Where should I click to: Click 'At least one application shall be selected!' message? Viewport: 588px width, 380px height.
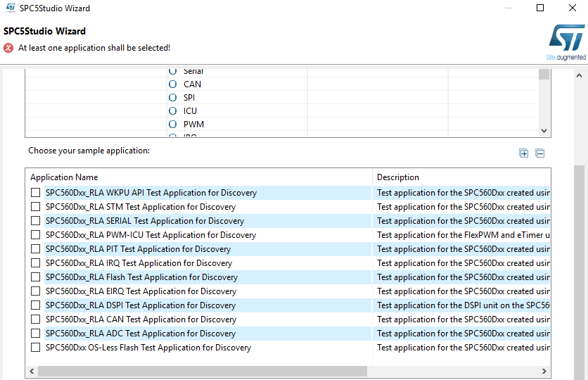pyautogui.click(x=94, y=48)
